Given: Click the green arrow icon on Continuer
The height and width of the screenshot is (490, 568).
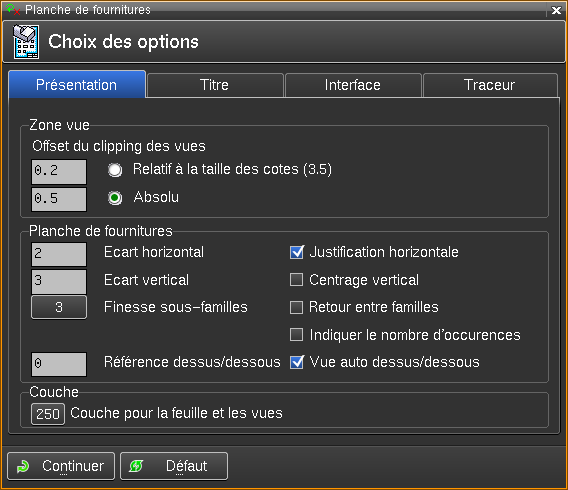Looking at the screenshot, I should [23, 466].
